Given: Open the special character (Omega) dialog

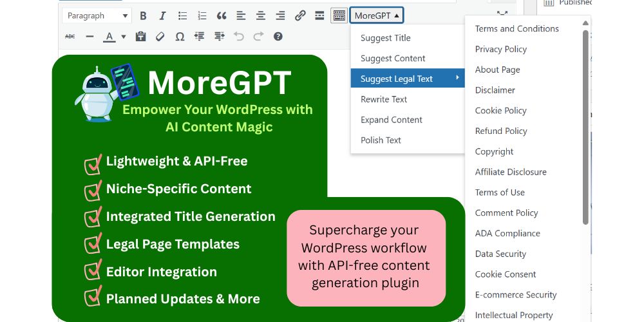Looking at the screenshot, I should [x=180, y=37].
